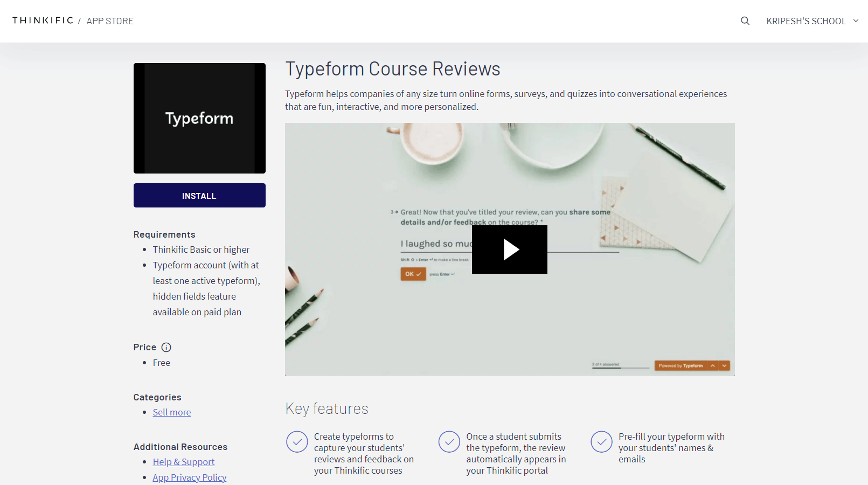Screen dimensions: 868x485
Task: Click checkmark icon beside Pre-fill feature
Action: (x=601, y=442)
